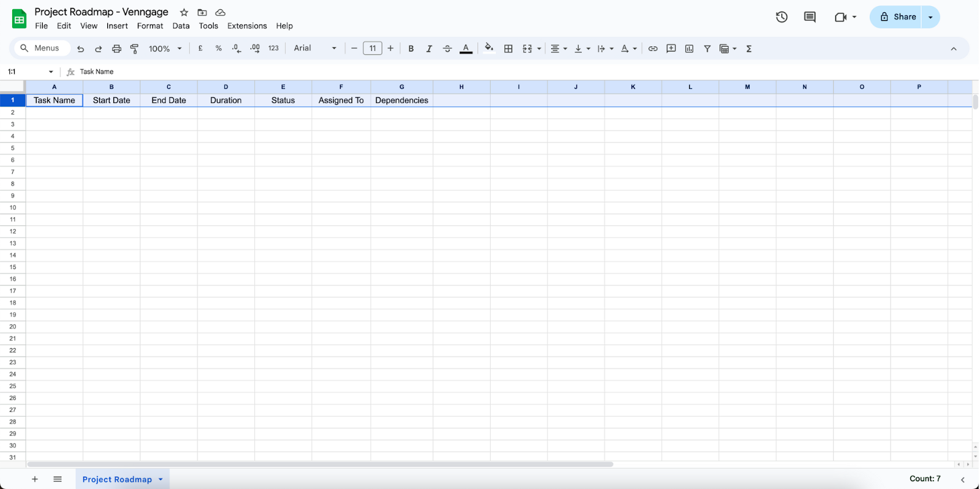This screenshot has width=980, height=489.
Task: Format as currency with the pound icon
Action: (x=200, y=48)
